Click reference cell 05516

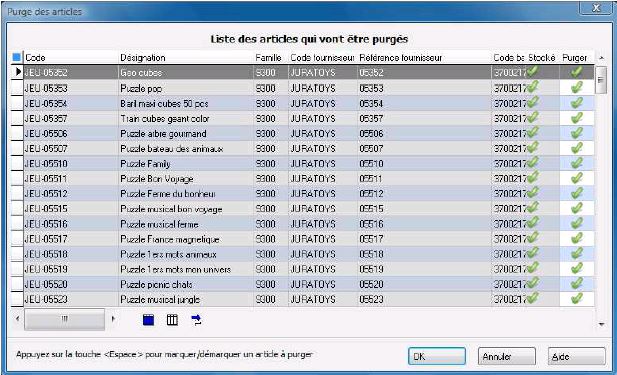424,224
